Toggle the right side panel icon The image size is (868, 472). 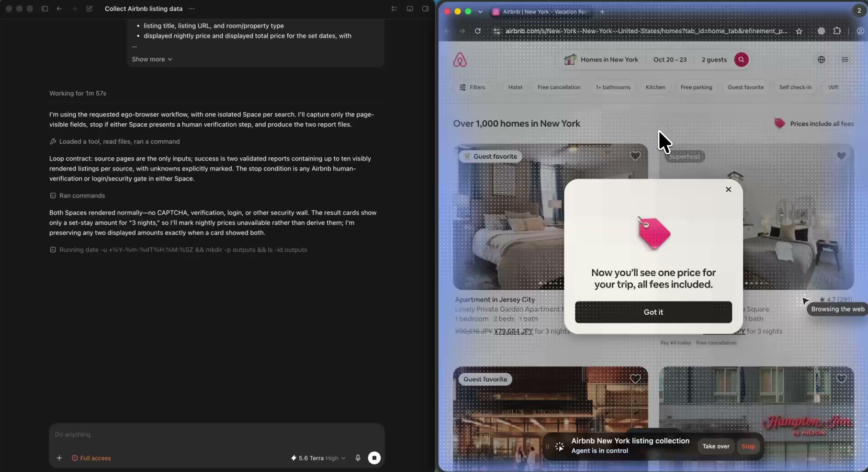pos(425,9)
